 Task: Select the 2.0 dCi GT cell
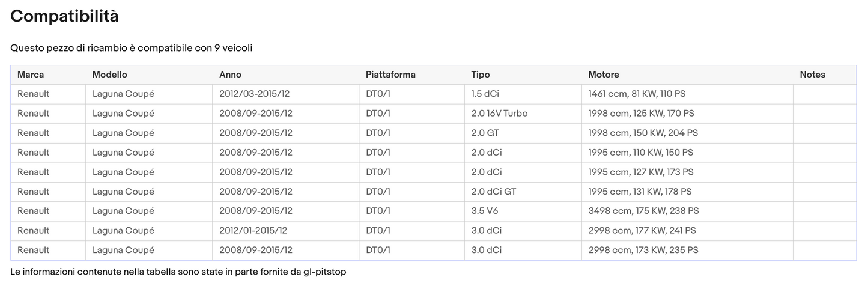493,192
